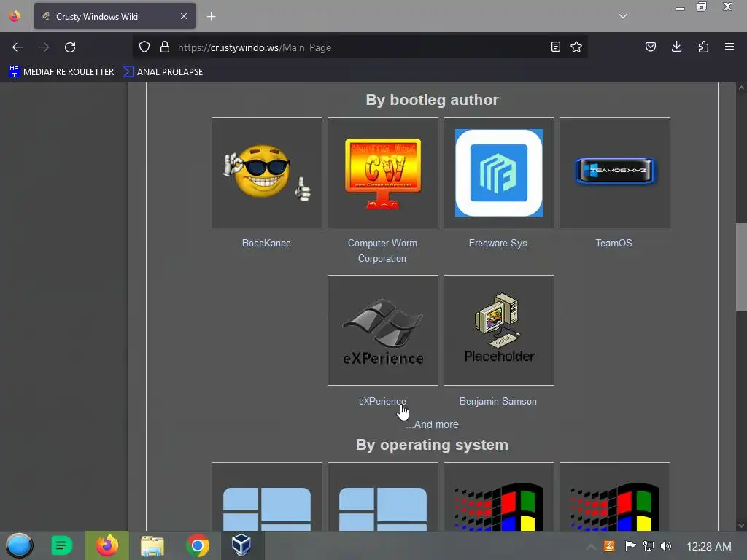Go back to the previous page
Screen dimensions: 747x560
[18, 47]
